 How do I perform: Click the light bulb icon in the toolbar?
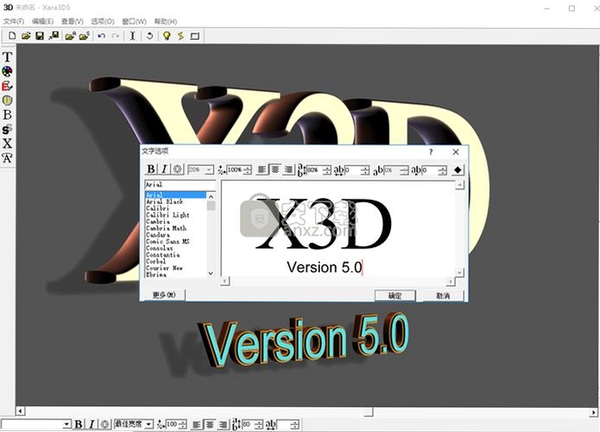[x=166, y=36]
